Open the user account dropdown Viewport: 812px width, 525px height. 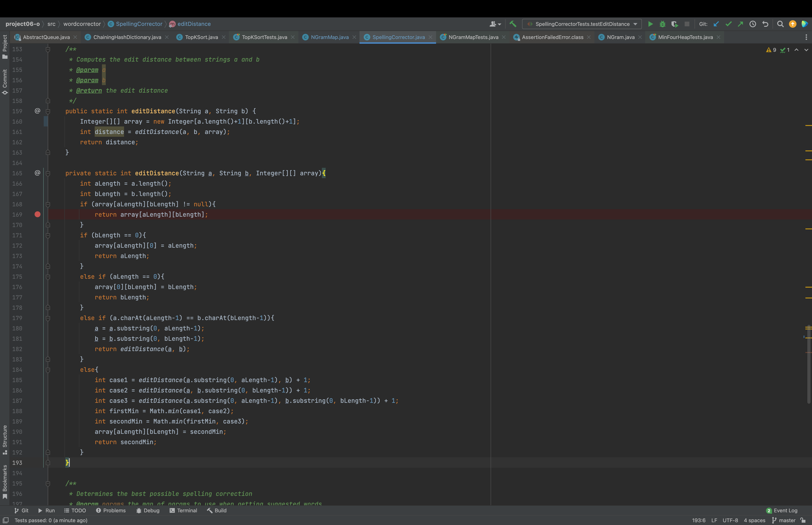pyautogui.click(x=495, y=24)
